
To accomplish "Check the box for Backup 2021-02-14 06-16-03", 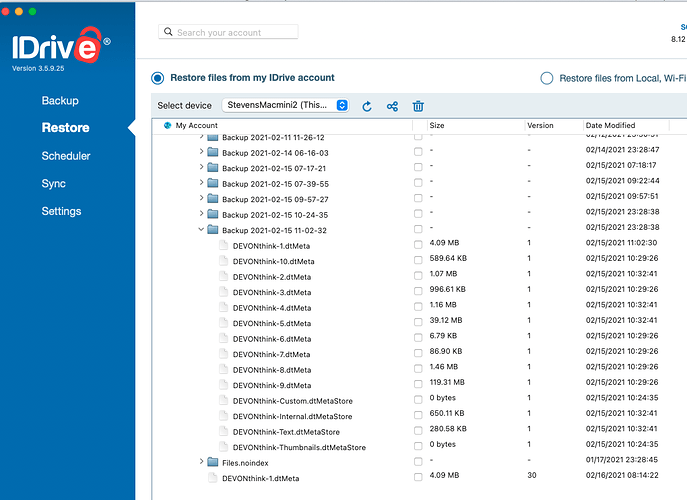I will [x=418, y=152].
